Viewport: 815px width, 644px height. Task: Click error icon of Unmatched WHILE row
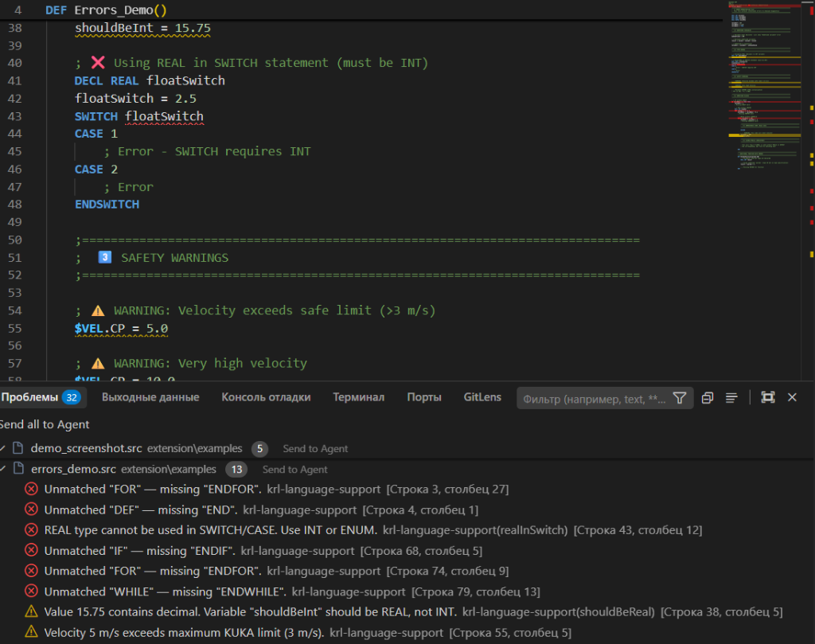31,591
